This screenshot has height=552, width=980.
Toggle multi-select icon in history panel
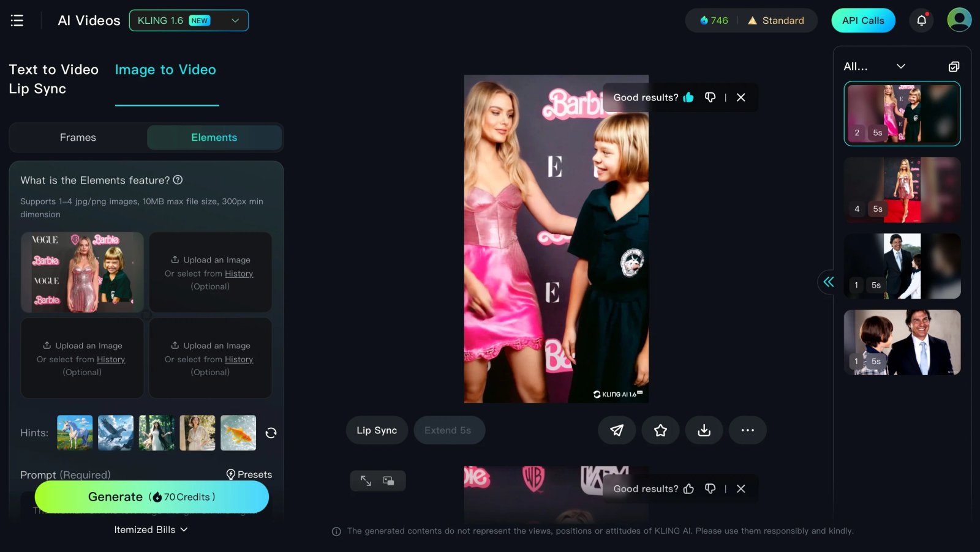tap(954, 67)
